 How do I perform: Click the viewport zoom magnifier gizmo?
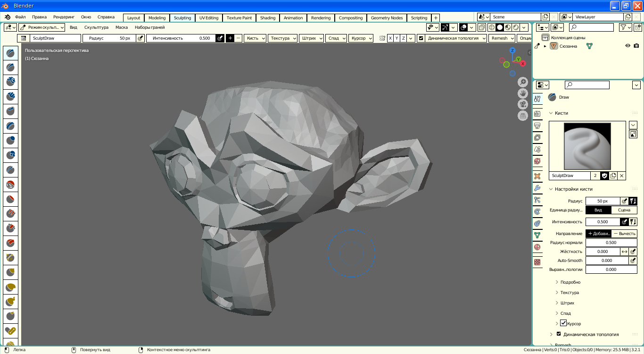[522, 82]
